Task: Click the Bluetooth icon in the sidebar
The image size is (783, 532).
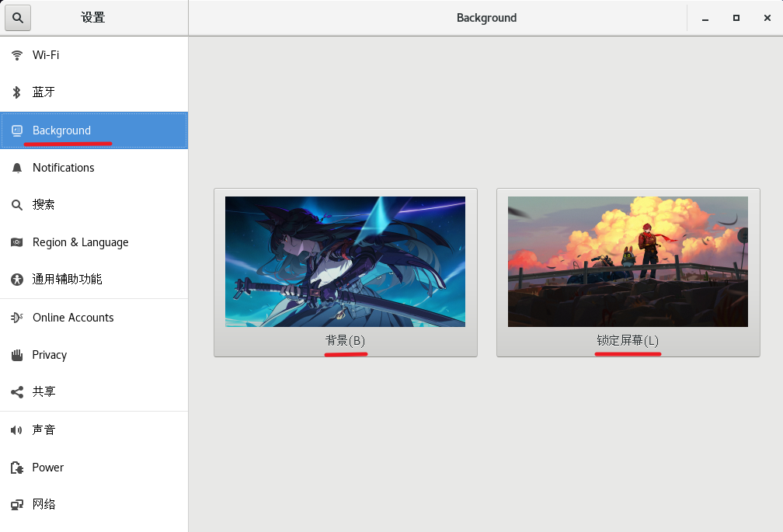Action: click(x=17, y=92)
